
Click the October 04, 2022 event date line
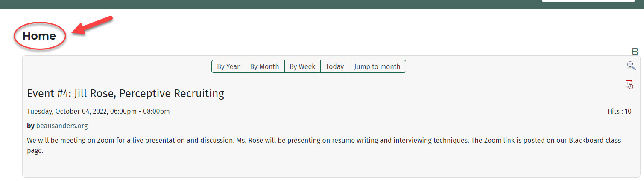pyautogui.click(x=98, y=112)
